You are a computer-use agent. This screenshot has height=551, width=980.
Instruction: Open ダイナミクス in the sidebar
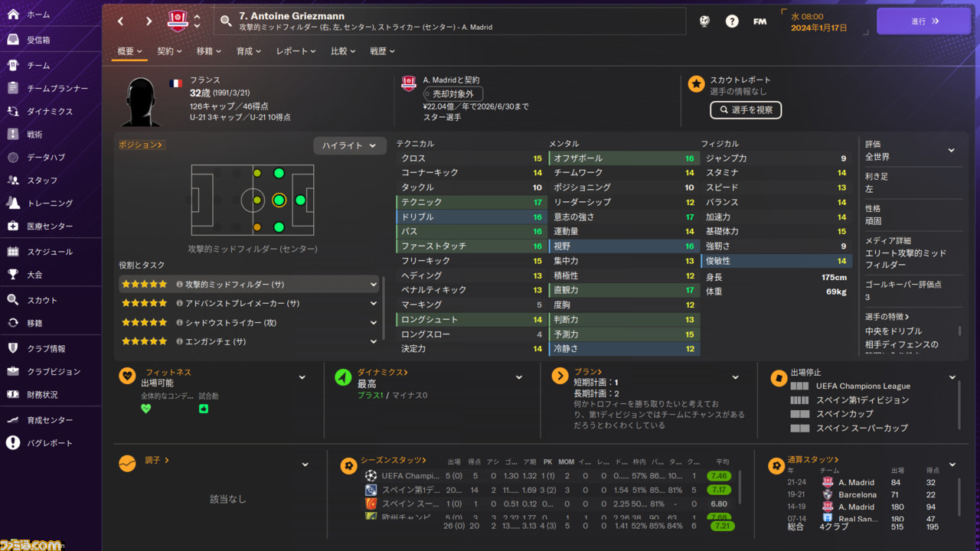pyautogui.click(x=51, y=111)
